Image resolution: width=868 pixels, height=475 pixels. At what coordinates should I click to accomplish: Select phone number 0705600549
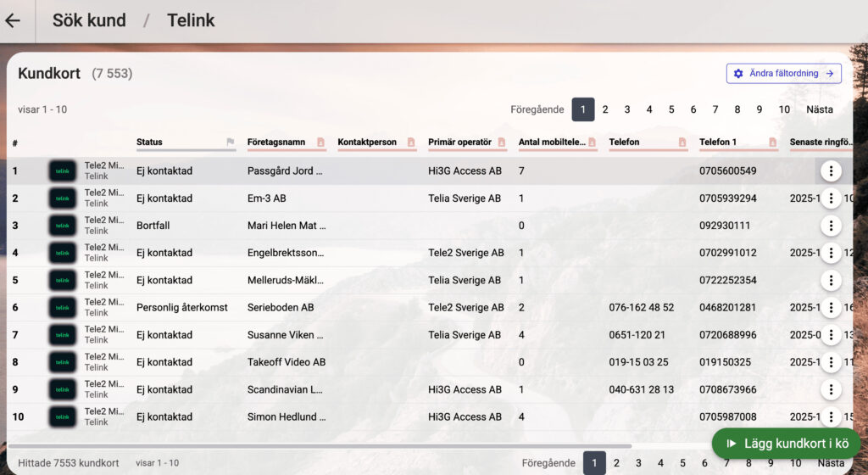pos(728,171)
